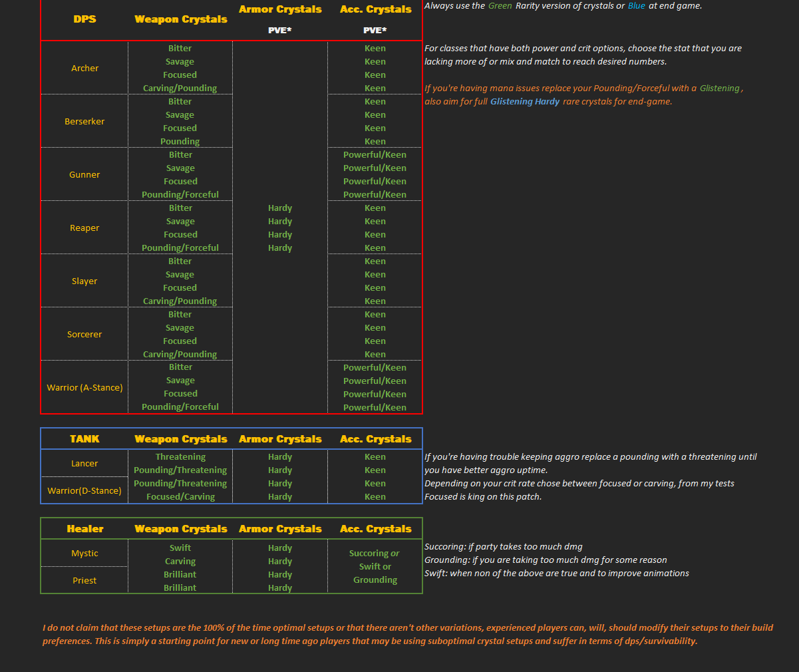Select Acc. Crystals header in DPS table
Viewport: 799px width, 672px height.
pos(375,9)
